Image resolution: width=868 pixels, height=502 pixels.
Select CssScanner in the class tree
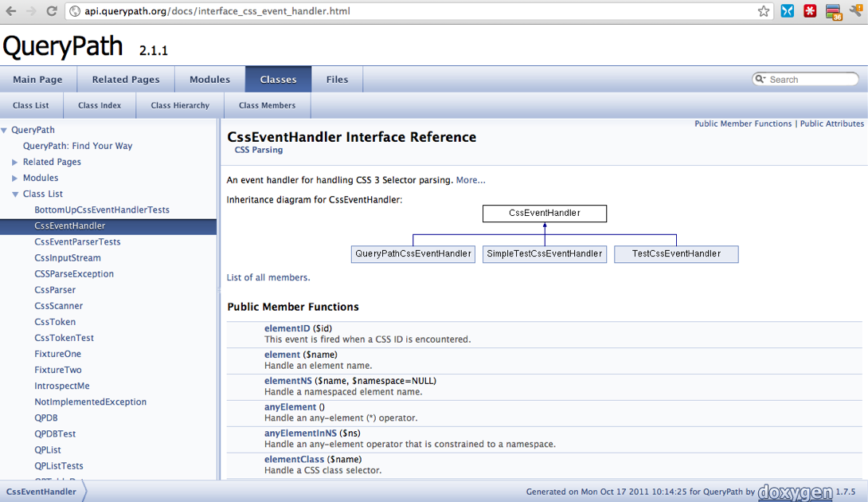[58, 306]
